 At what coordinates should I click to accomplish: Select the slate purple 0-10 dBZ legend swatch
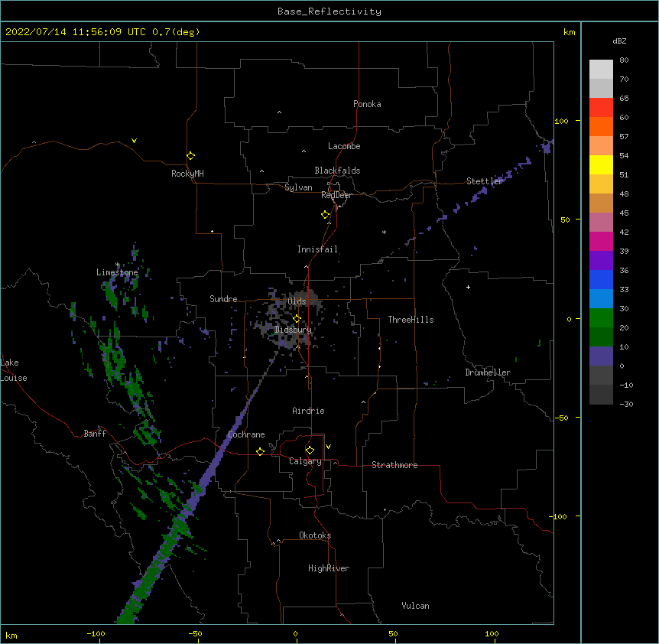pyautogui.click(x=601, y=356)
